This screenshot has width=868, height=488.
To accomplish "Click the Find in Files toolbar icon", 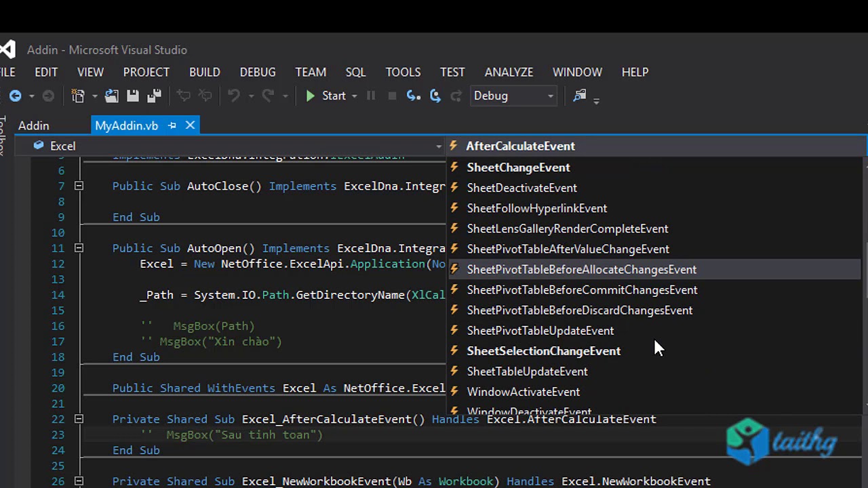I will coord(580,96).
